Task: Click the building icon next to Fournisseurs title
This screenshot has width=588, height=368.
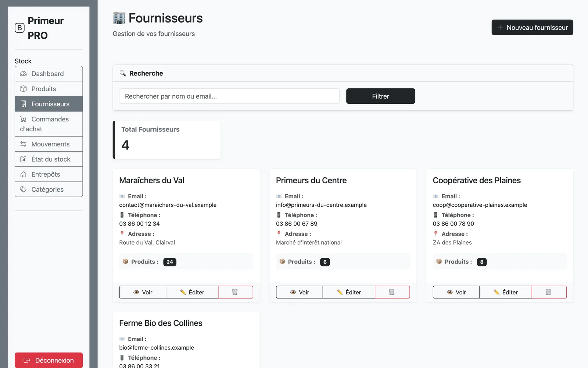Action: 119,18
